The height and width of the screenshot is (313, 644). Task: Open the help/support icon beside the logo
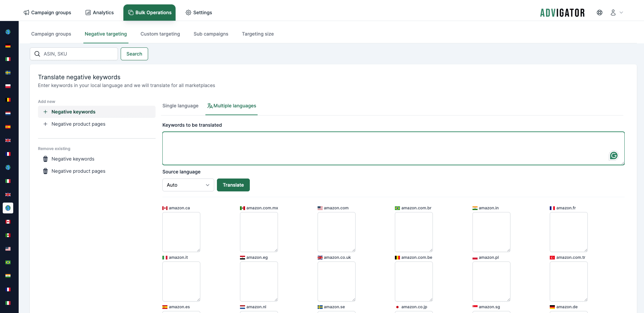point(600,13)
